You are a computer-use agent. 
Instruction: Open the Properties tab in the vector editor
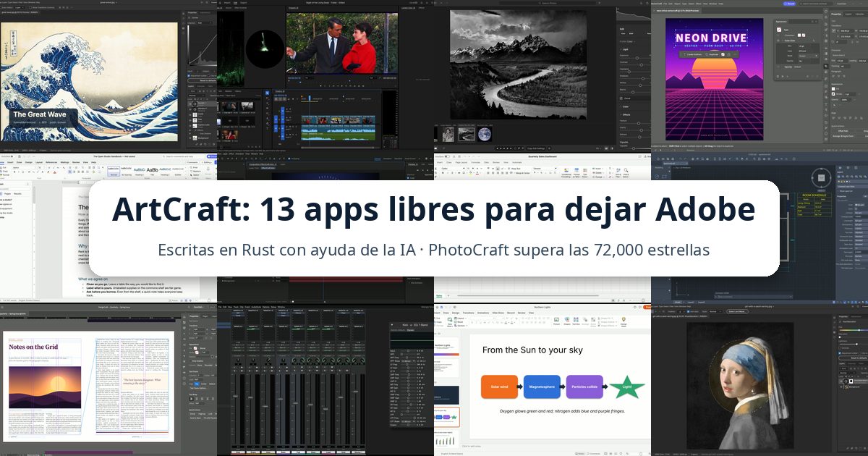pos(836,14)
